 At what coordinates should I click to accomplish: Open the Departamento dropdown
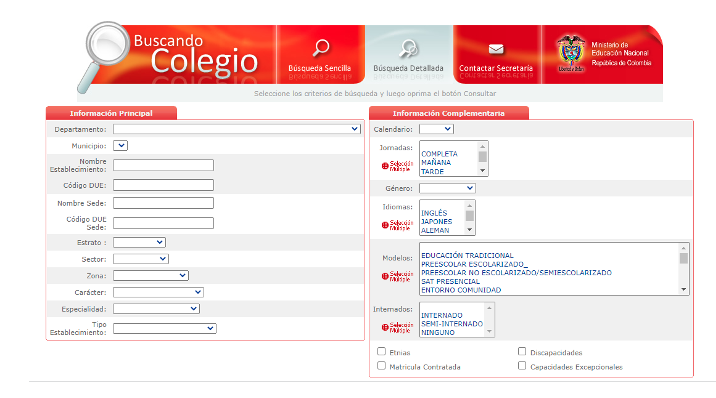237,129
